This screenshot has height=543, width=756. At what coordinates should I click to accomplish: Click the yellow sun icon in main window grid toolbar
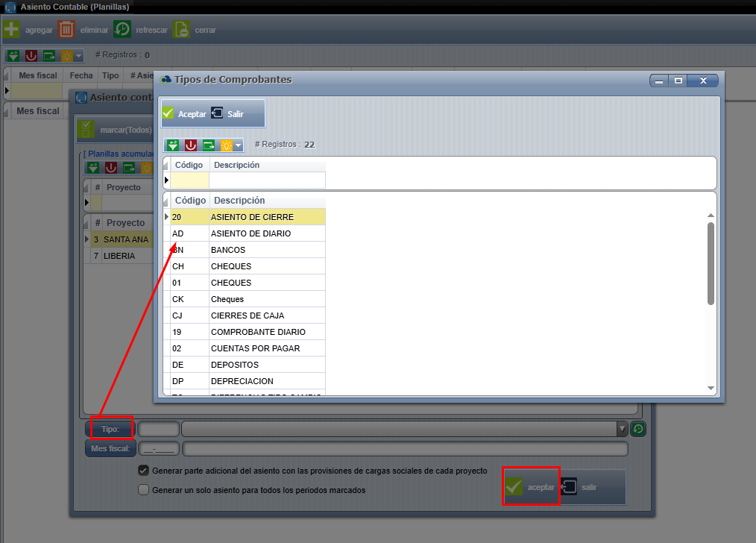coord(66,56)
